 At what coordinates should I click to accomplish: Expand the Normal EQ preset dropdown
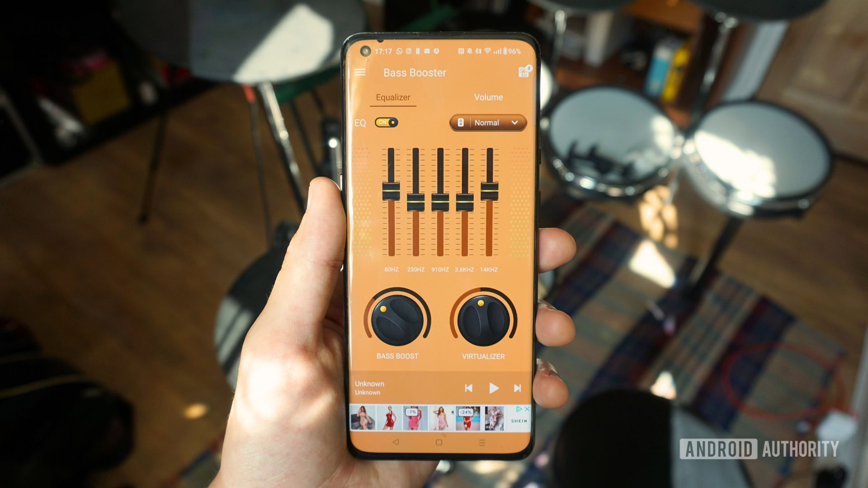click(x=488, y=123)
